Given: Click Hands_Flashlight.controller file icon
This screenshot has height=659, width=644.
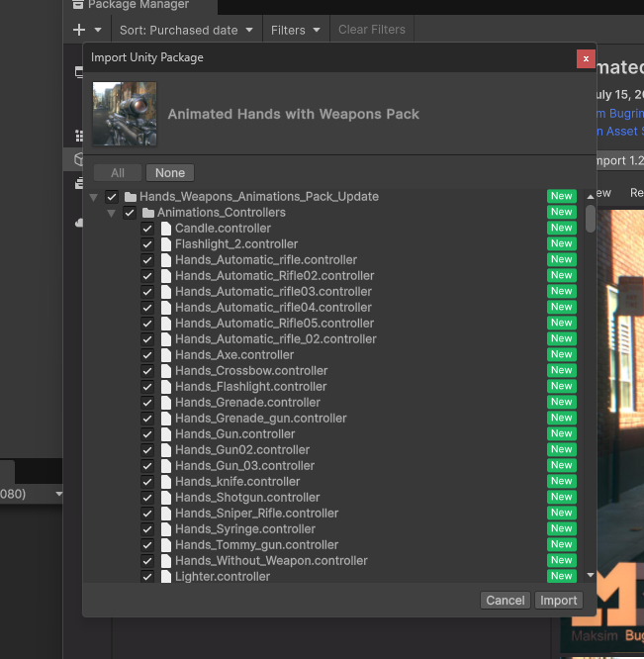Looking at the screenshot, I should click(166, 387).
